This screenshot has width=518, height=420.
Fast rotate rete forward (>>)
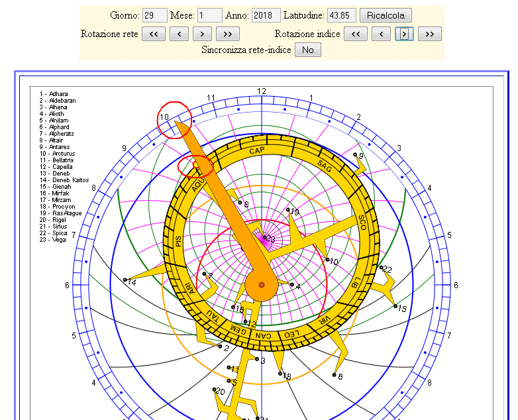pyautogui.click(x=227, y=34)
